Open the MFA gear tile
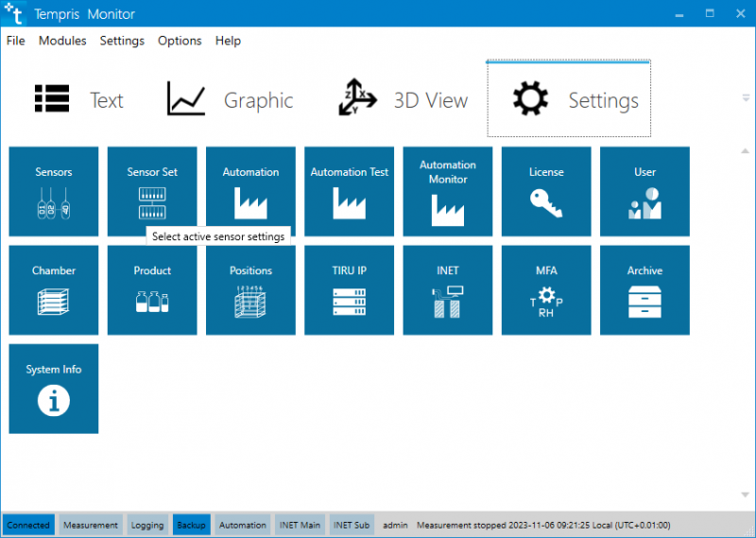The height and width of the screenshot is (538, 756). pyautogui.click(x=546, y=290)
